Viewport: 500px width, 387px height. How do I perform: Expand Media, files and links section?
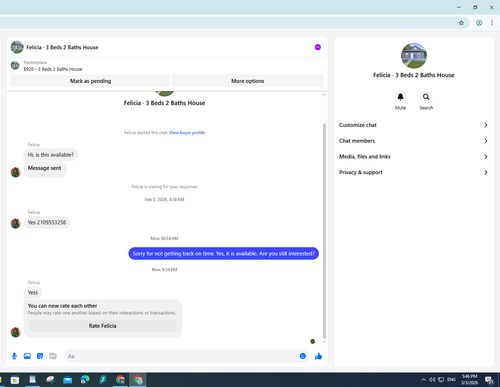coord(413,156)
